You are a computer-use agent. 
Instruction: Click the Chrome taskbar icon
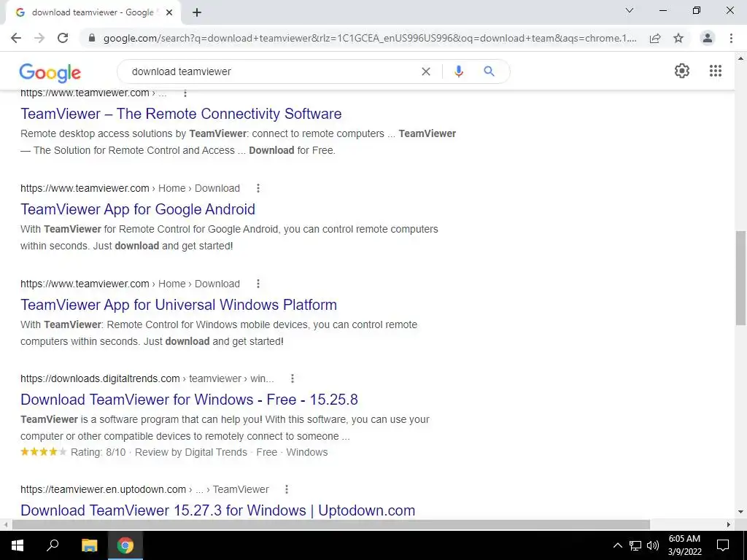coord(125,545)
